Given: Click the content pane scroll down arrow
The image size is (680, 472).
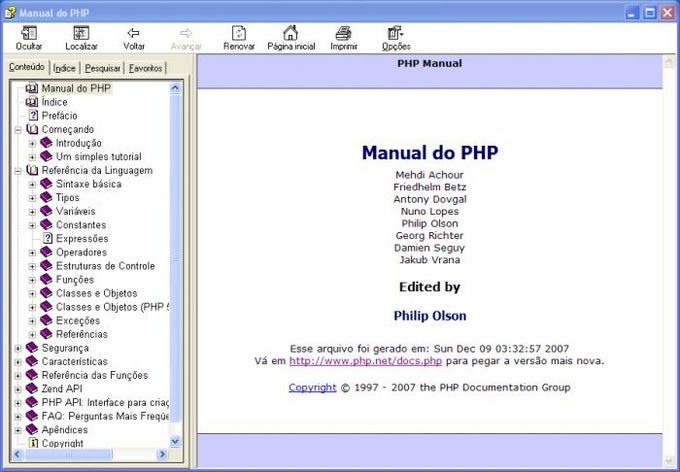Looking at the screenshot, I should tap(669, 461).
